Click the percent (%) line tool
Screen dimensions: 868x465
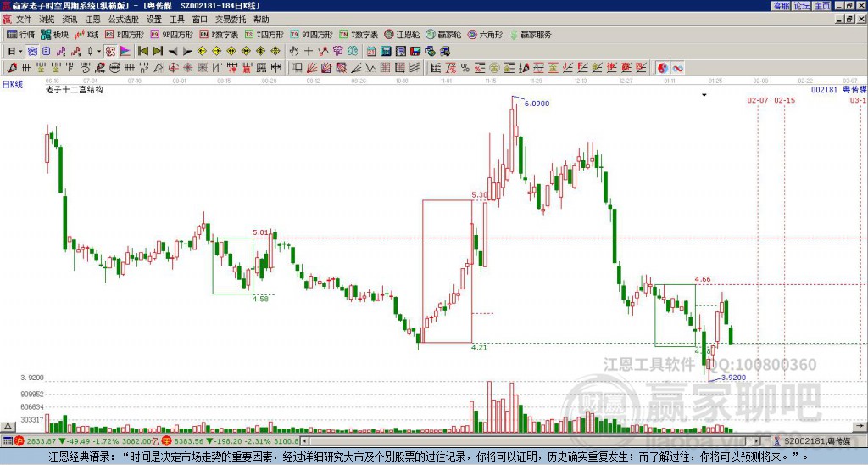coord(465,68)
